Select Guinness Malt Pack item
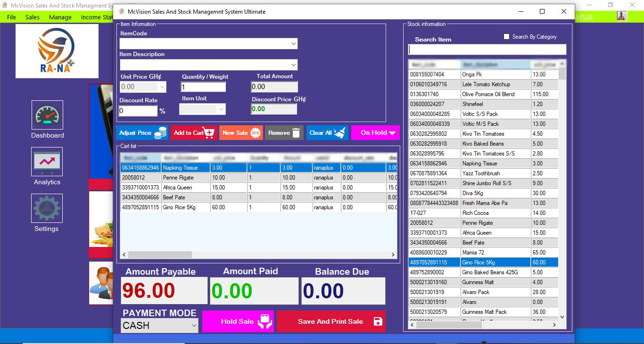This screenshot has width=644, height=344. click(x=483, y=312)
